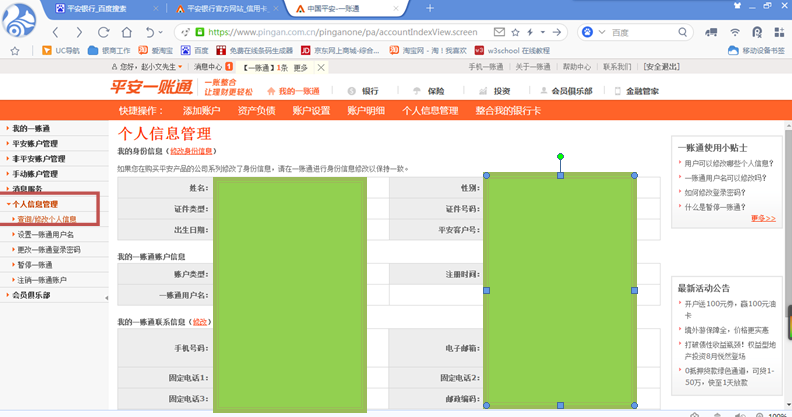Open the 我的一账通 nav item
The height and width of the screenshot is (417, 792).
coord(293,91)
